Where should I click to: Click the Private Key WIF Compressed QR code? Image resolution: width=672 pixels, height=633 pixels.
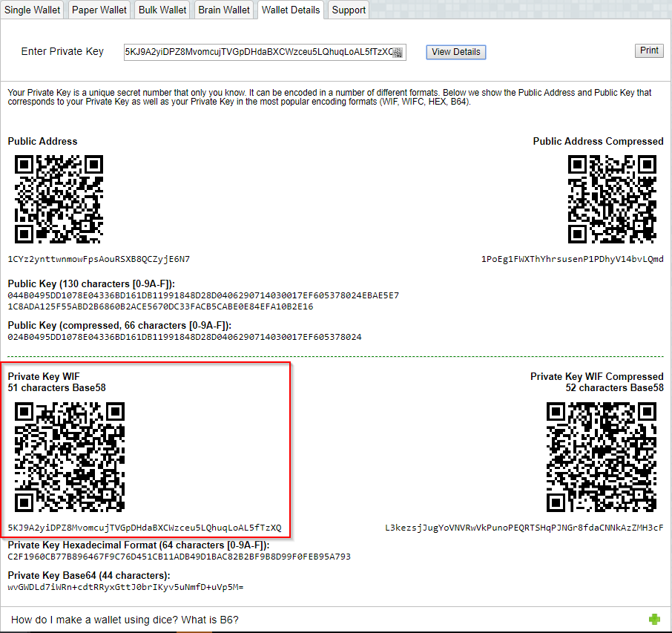click(x=602, y=457)
